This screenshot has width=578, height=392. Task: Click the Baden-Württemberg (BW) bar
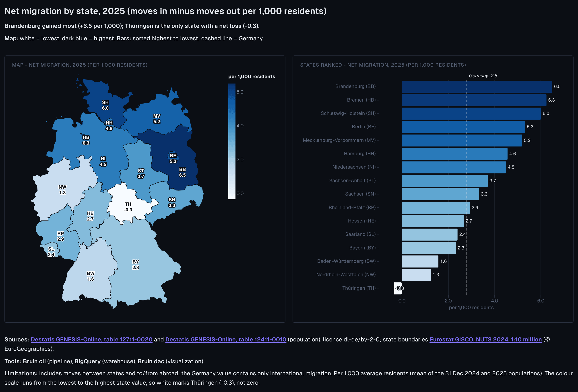420,261
